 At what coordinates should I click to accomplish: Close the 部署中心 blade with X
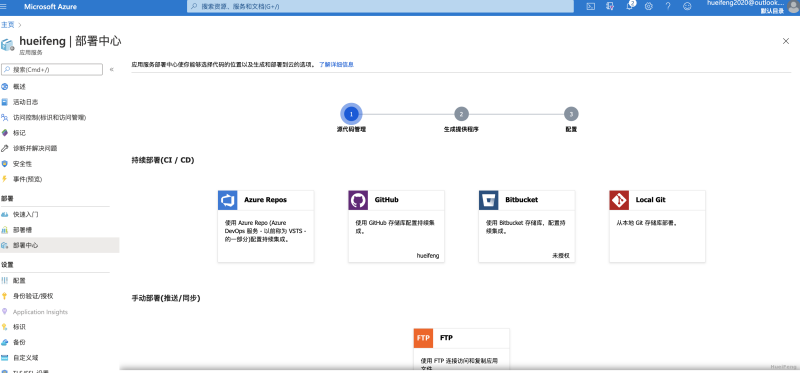coord(786,41)
